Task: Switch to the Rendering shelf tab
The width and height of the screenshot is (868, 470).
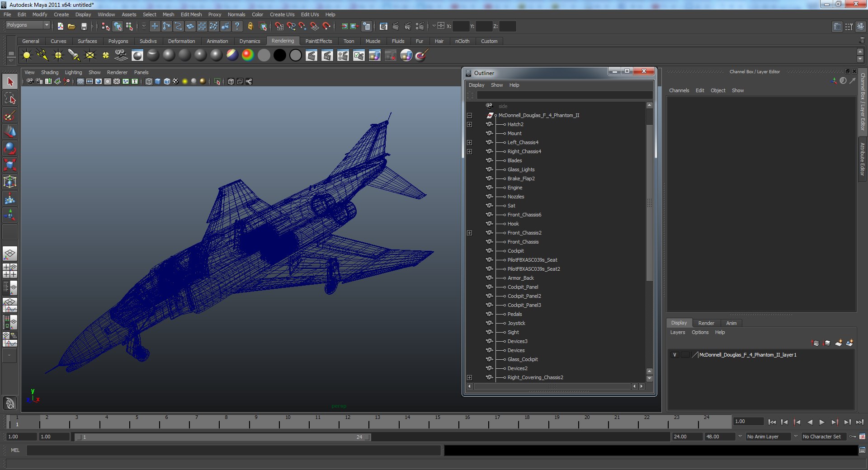Action: [283, 41]
